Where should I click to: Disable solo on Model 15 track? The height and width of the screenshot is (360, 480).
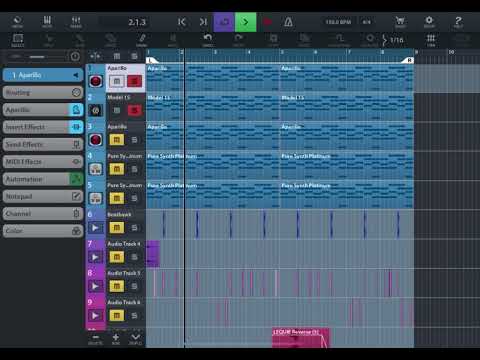pos(134,110)
